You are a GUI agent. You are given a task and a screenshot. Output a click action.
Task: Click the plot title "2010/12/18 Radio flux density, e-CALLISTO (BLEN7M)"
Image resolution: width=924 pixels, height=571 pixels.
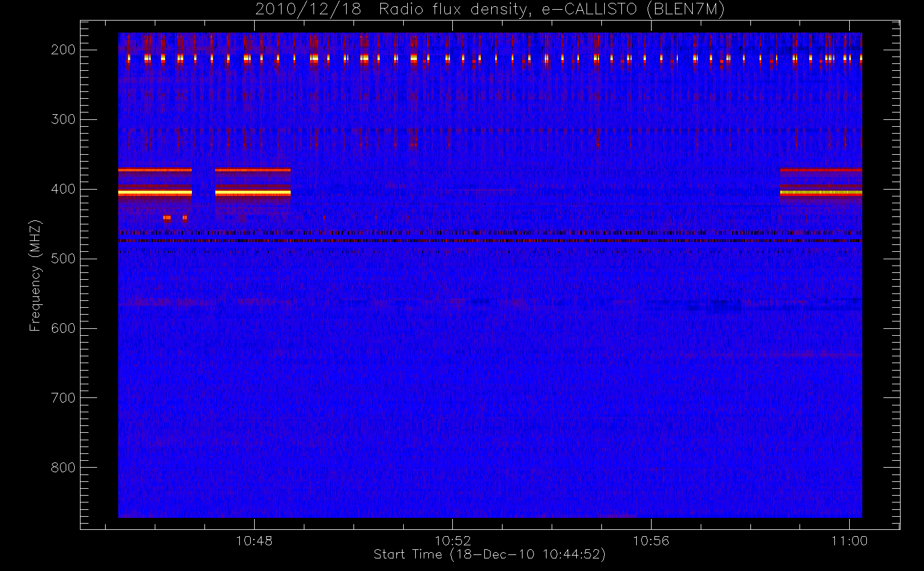tap(490, 10)
